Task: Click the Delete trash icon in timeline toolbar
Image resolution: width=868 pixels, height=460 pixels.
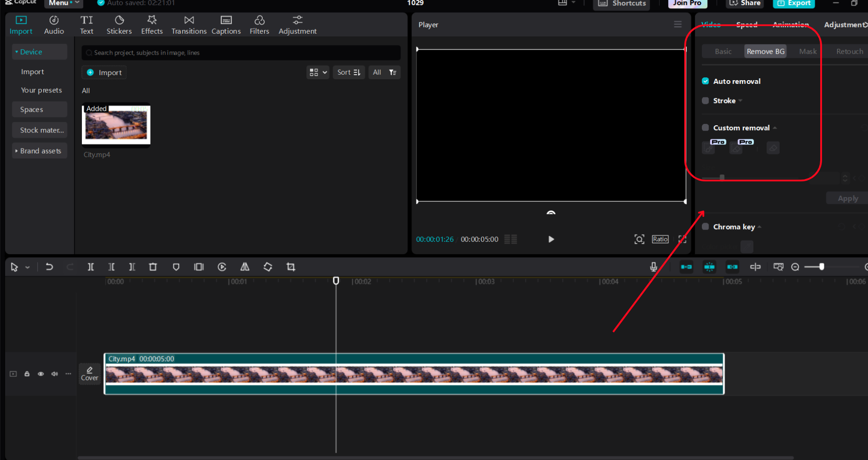Action: pos(153,267)
